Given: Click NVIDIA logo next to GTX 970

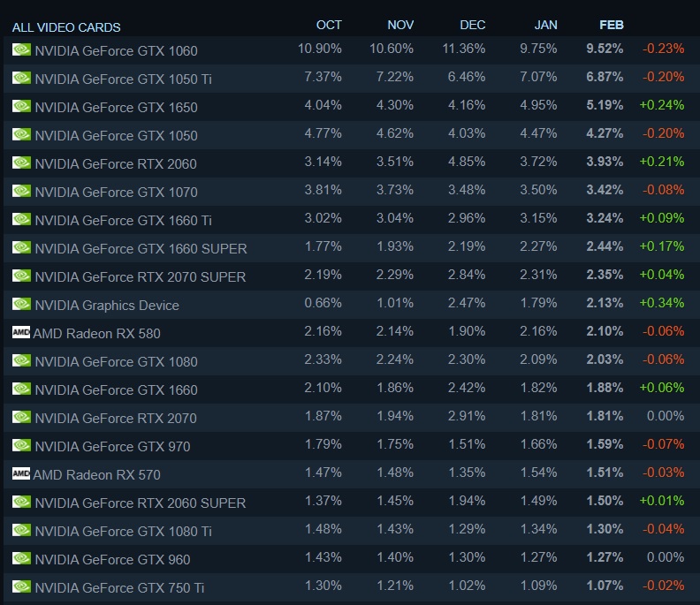Looking at the screenshot, I should 21,445.
